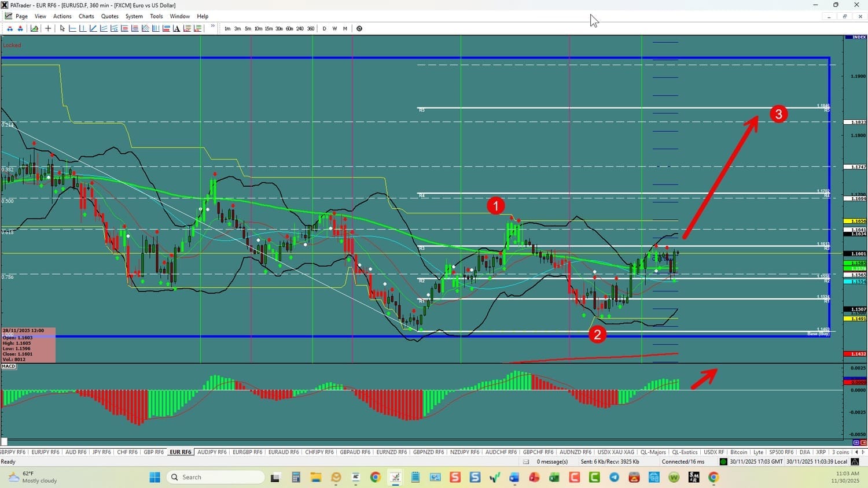Viewport: 868px width, 488px height.
Task: Click the green chart icon in toolbar
Action: coord(35,28)
